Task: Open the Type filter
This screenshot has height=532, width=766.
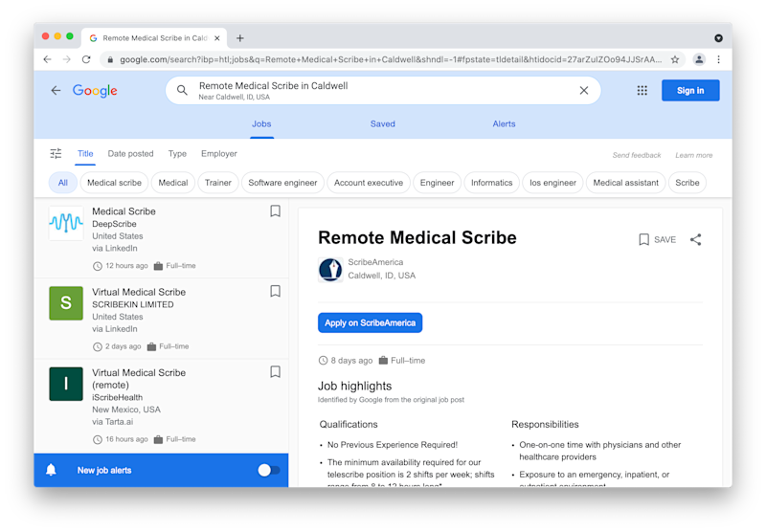Action: 177,154
